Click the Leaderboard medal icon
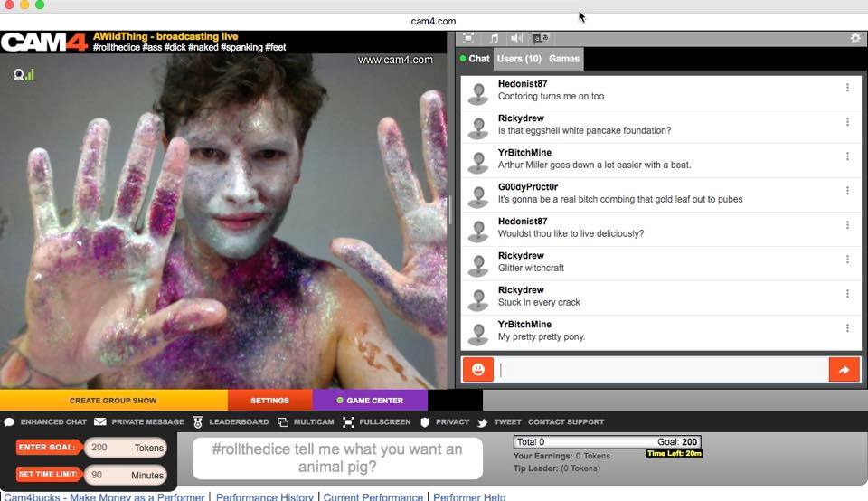Image resolution: width=868 pixels, height=501 pixels. pos(198,422)
